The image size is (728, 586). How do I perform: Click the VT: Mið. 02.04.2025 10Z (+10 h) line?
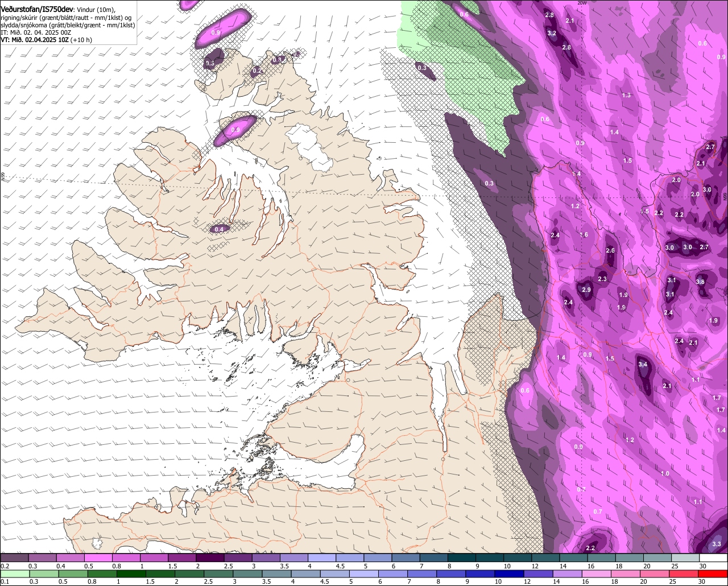46,40
